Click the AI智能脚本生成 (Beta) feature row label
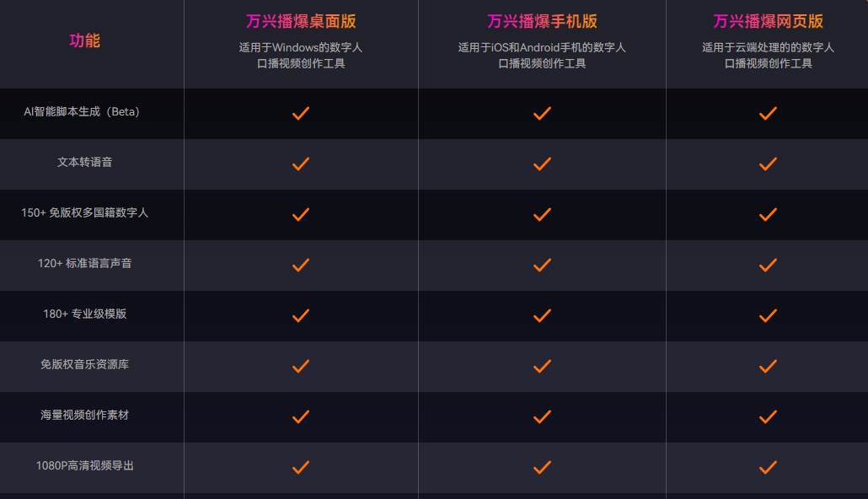This screenshot has width=868, height=499. coord(82,112)
